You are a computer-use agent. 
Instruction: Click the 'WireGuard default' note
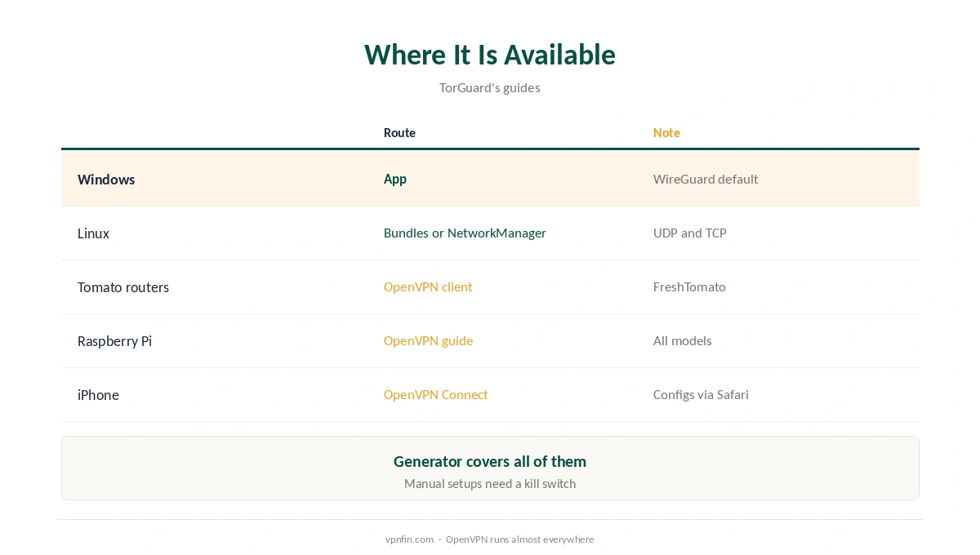(706, 179)
